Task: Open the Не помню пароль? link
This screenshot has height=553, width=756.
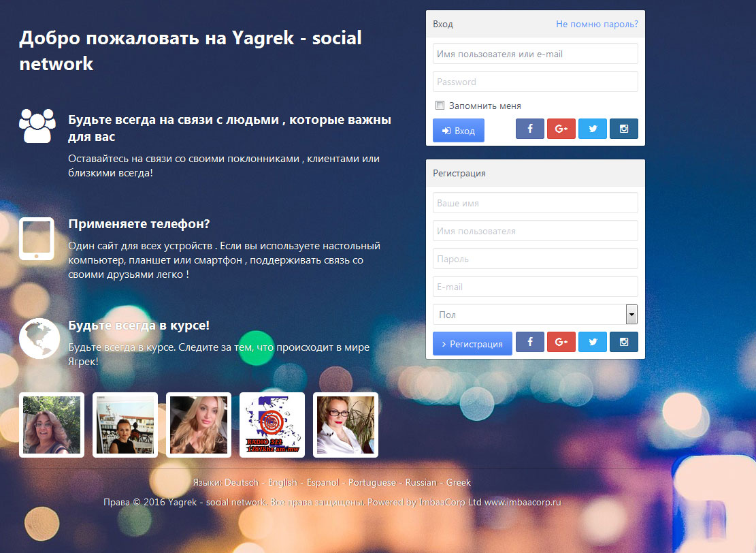Action: [x=597, y=24]
